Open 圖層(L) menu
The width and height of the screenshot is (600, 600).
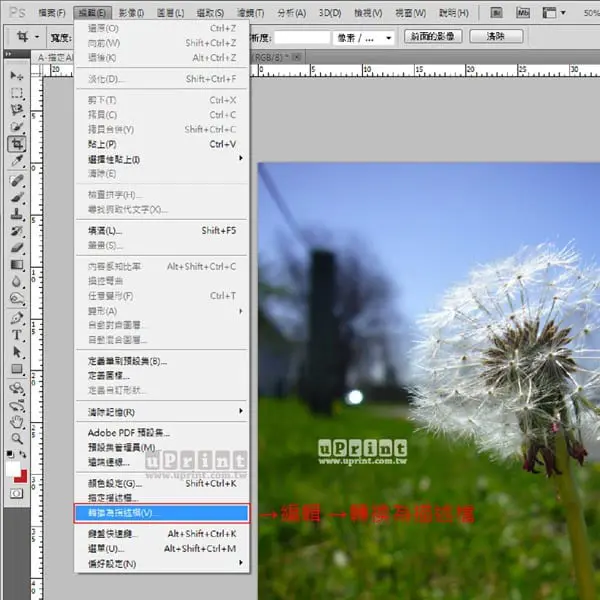pos(170,13)
